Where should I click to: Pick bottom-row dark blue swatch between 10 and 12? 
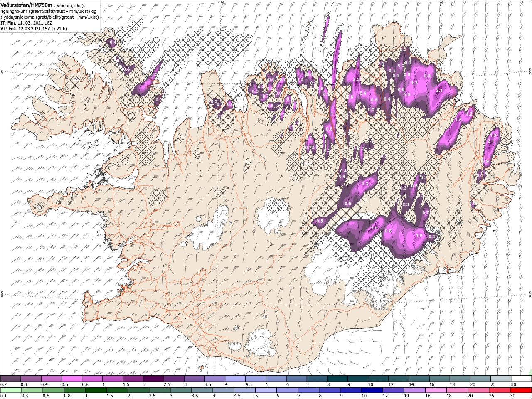coord(372,390)
